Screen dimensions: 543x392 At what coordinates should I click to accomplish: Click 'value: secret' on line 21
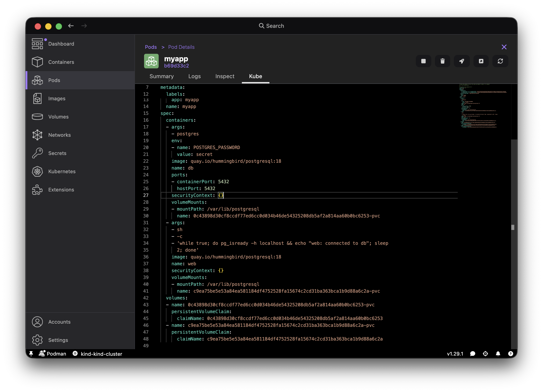[x=194, y=154]
